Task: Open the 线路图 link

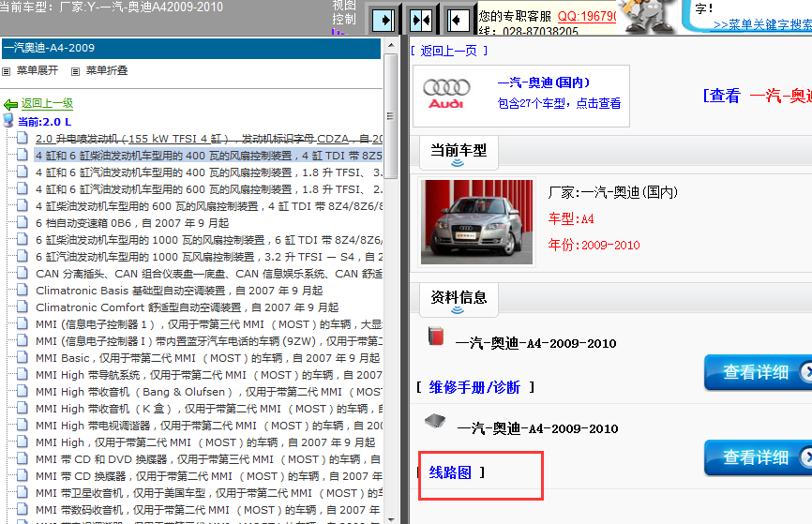Action: pos(450,472)
